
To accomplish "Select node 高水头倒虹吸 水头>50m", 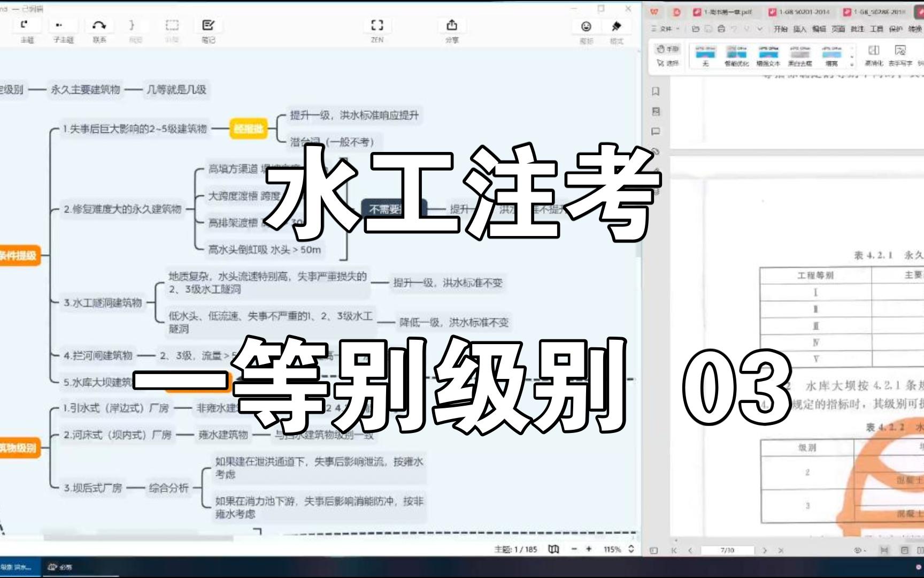I will [265, 250].
